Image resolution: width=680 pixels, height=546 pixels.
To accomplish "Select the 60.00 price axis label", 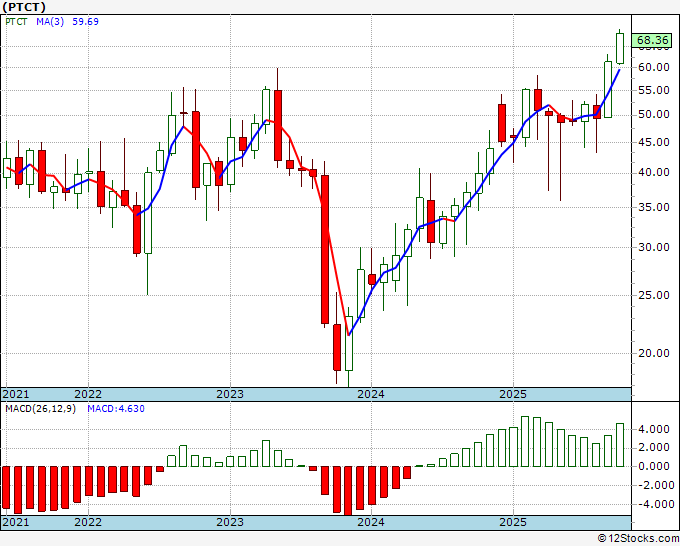I will point(654,67).
